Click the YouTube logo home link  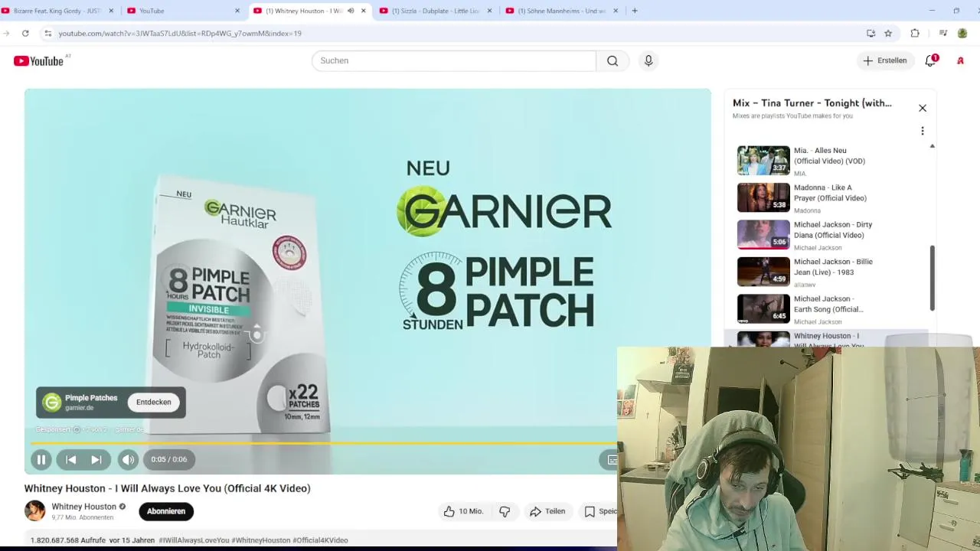click(38, 60)
